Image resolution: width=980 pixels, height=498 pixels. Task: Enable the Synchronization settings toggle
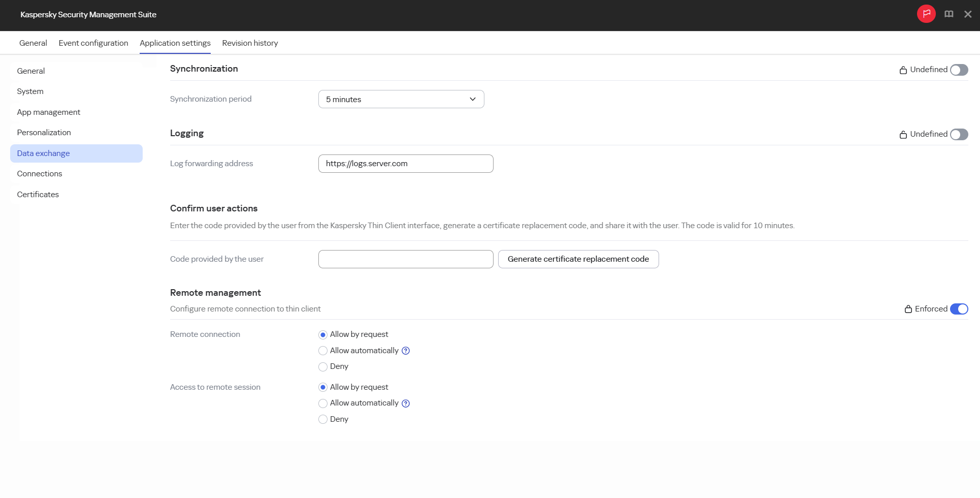click(959, 70)
